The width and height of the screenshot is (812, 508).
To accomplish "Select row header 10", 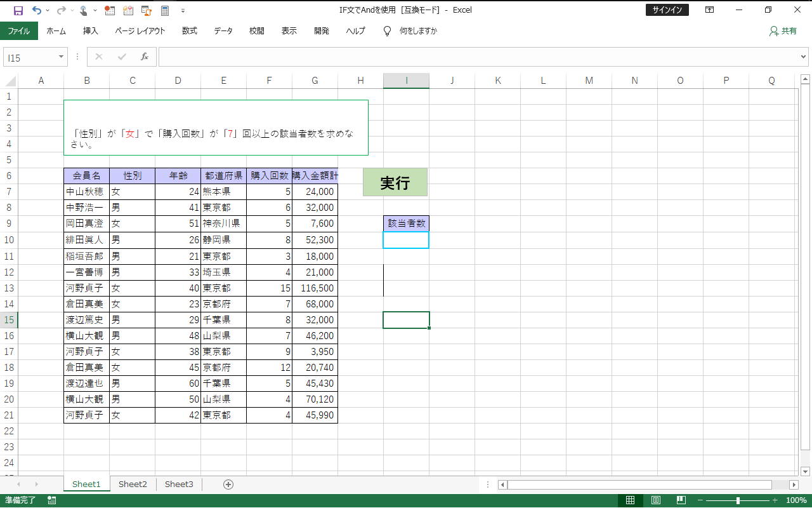I will click(x=9, y=240).
